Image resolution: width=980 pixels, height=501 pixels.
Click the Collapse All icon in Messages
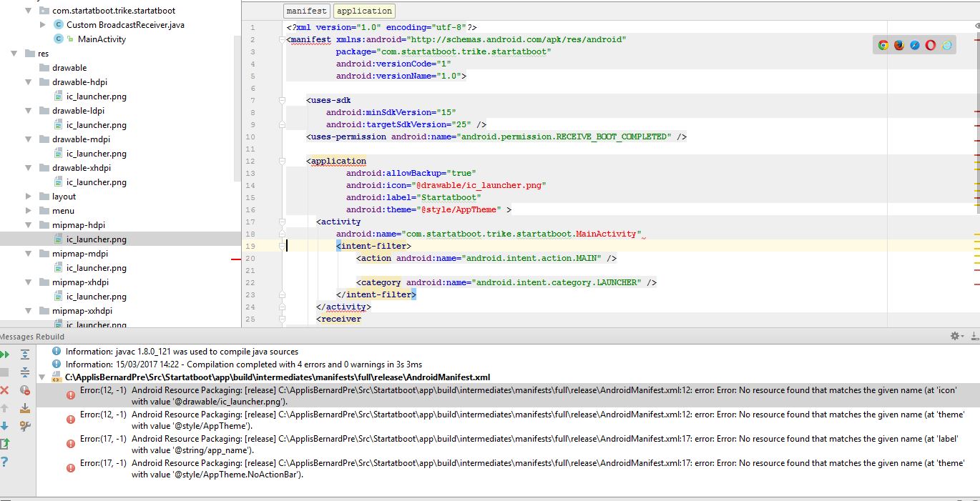tap(25, 372)
